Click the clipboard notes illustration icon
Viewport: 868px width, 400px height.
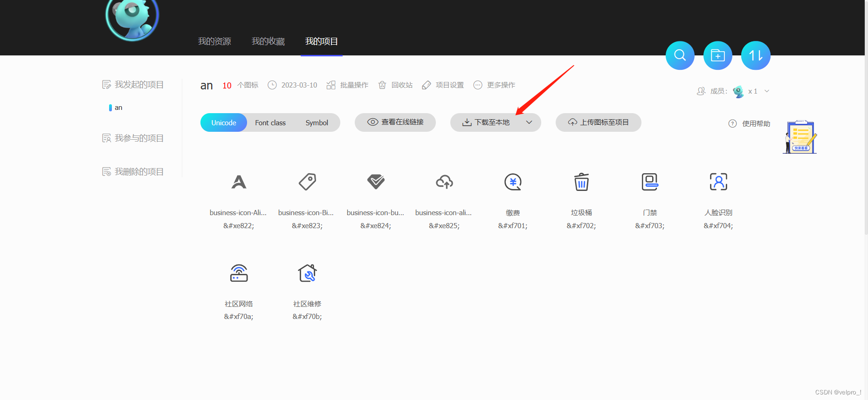click(x=800, y=137)
